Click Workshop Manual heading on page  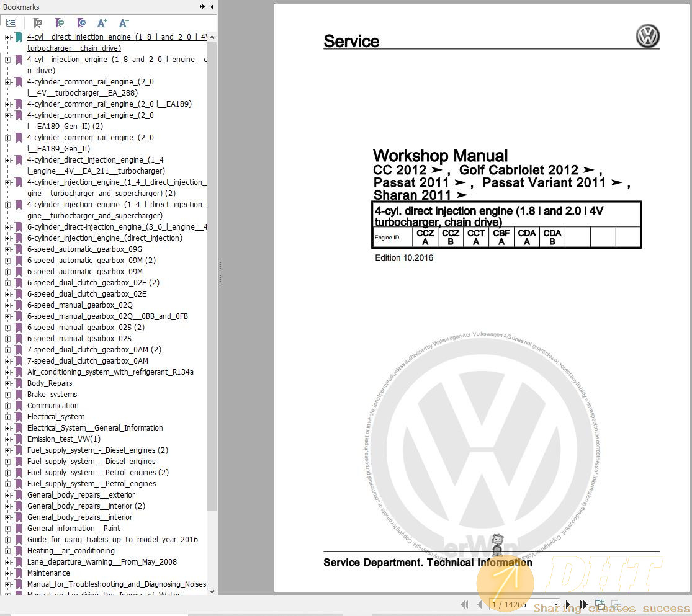click(x=440, y=155)
